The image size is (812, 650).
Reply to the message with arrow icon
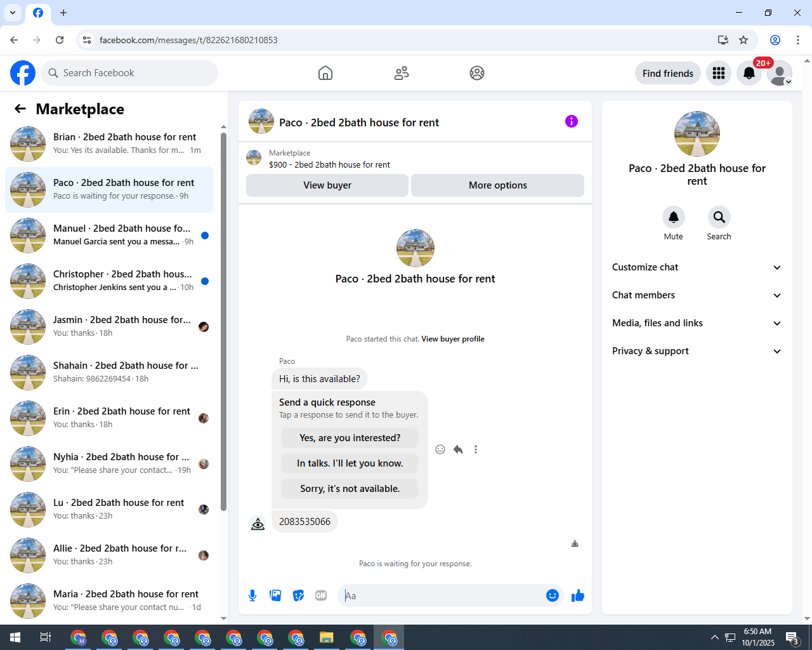click(458, 449)
